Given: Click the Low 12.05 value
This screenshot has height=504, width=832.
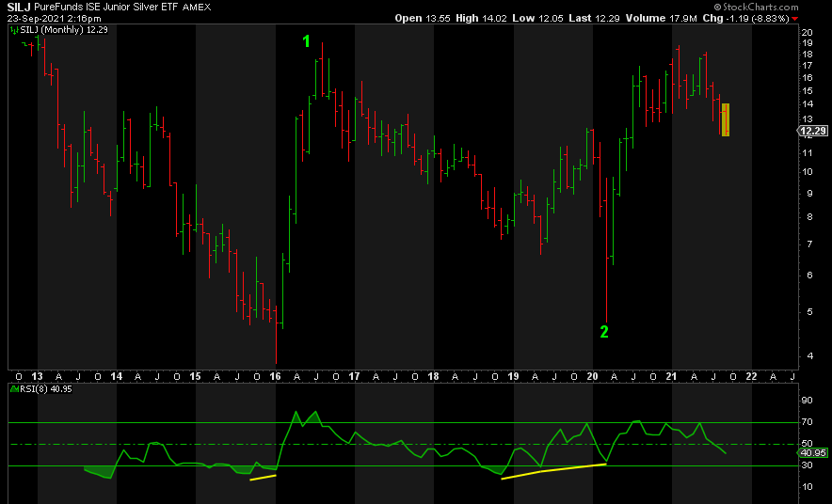Looking at the screenshot, I should point(537,18).
